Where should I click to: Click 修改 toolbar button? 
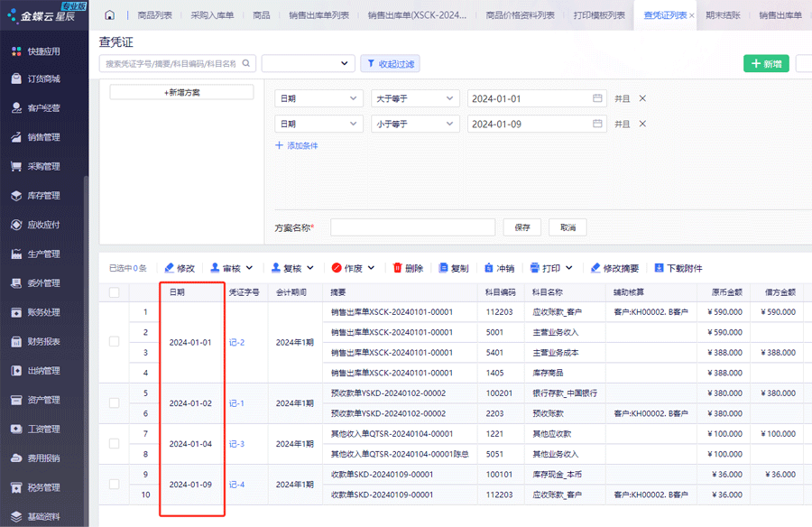(x=180, y=268)
